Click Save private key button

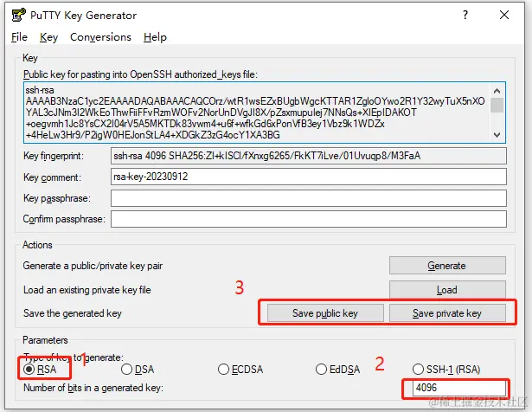pyautogui.click(x=447, y=313)
